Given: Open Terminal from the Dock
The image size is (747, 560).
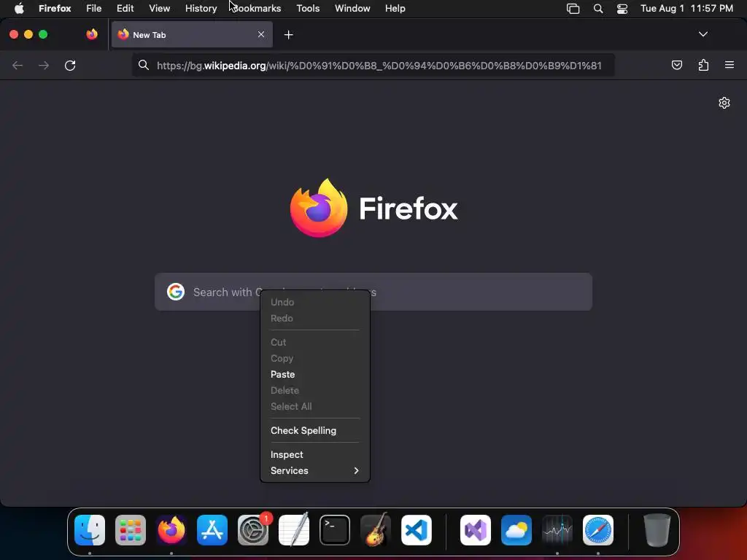Looking at the screenshot, I should (334, 529).
